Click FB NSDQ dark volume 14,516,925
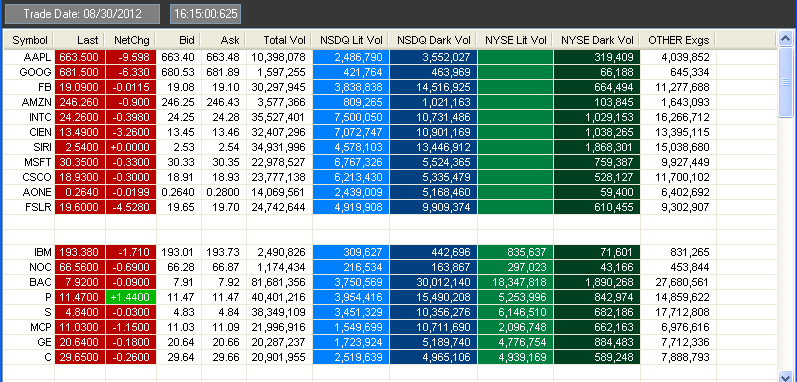Image resolution: width=797 pixels, height=382 pixels. pyautogui.click(x=434, y=87)
